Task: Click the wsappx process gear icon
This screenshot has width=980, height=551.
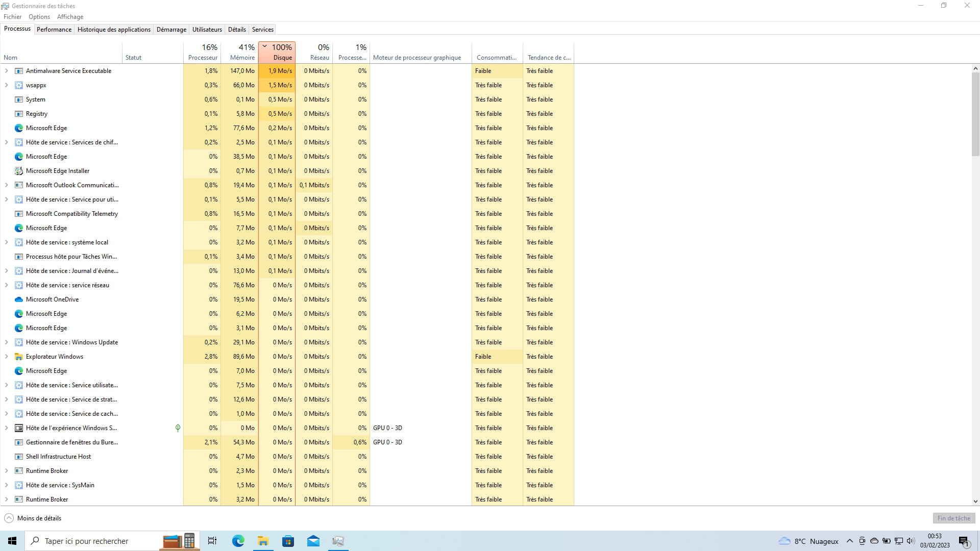Action: 19,85
